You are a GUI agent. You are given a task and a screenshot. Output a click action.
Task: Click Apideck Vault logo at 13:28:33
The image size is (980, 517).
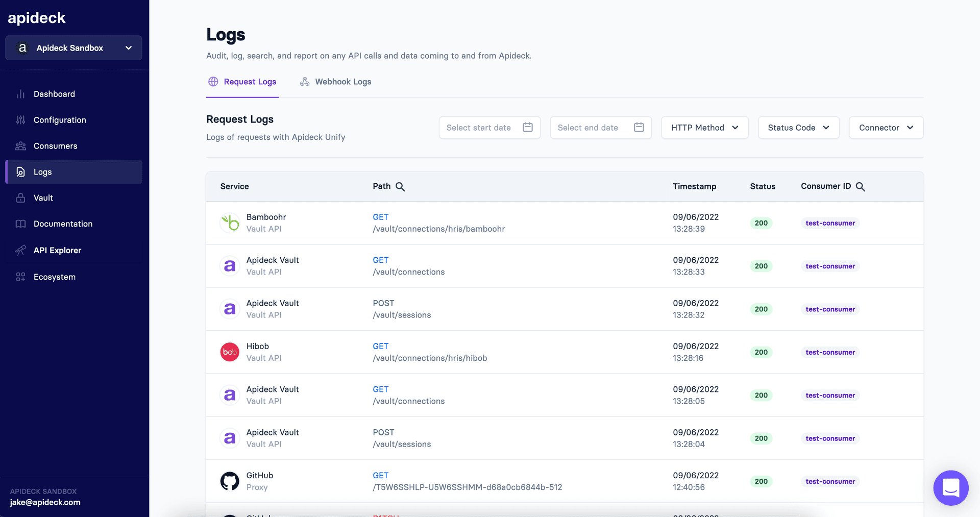[230, 266]
